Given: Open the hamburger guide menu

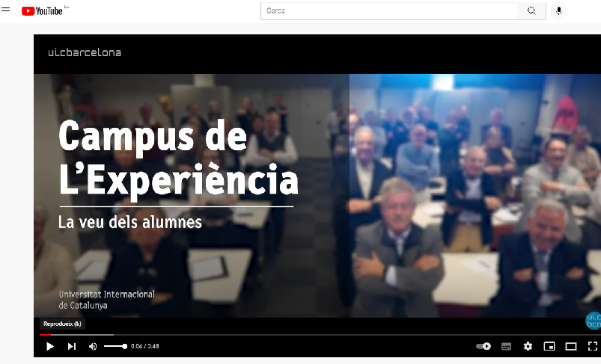Looking at the screenshot, I should point(6,10).
